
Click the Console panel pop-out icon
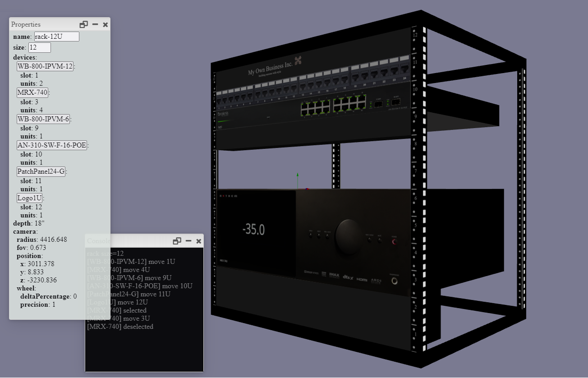[x=177, y=241]
